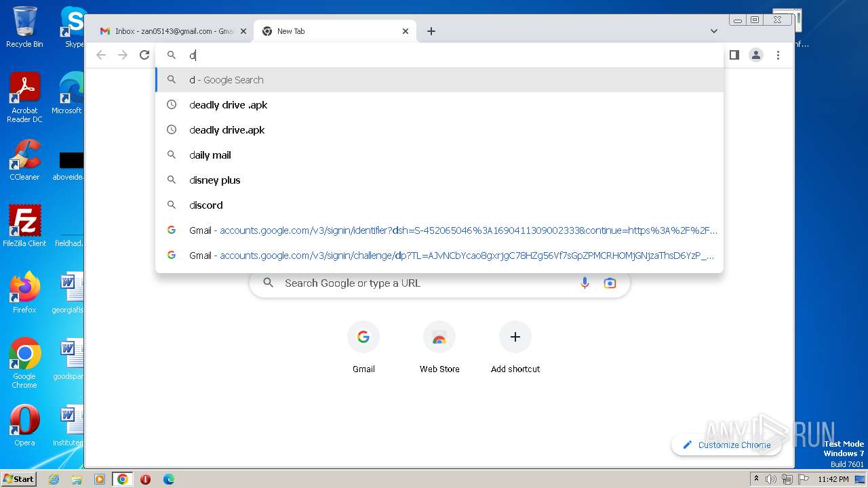Open Windows Explorer folder taskbar icon
The width and height of the screenshot is (868, 488).
[77, 479]
